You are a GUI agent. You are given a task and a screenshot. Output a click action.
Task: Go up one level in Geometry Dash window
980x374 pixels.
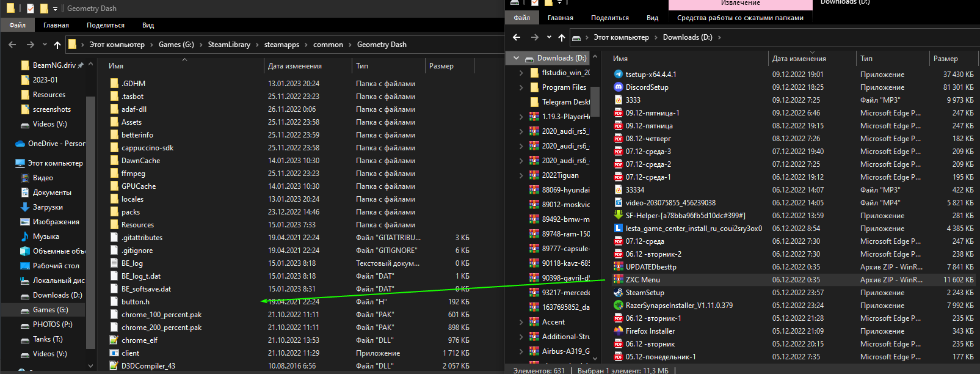tap(57, 45)
